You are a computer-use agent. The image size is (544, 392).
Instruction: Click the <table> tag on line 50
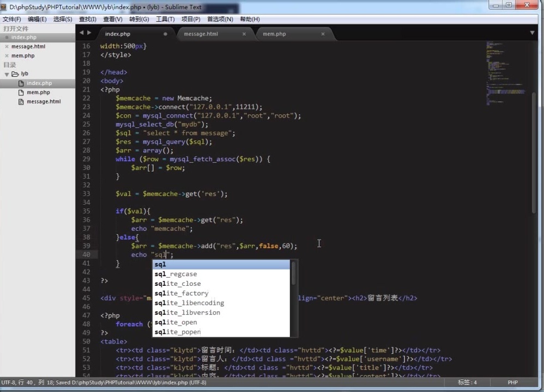pos(114,342)
